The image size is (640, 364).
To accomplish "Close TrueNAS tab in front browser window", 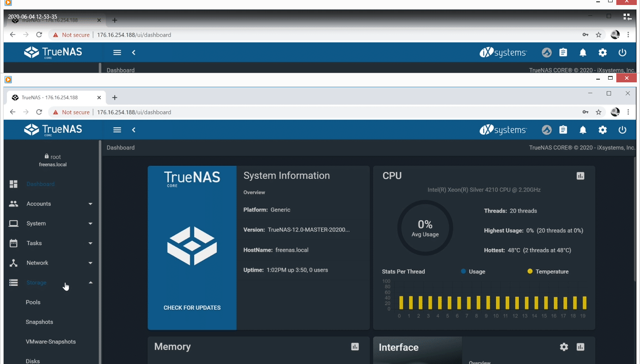I will pos(99,97).
